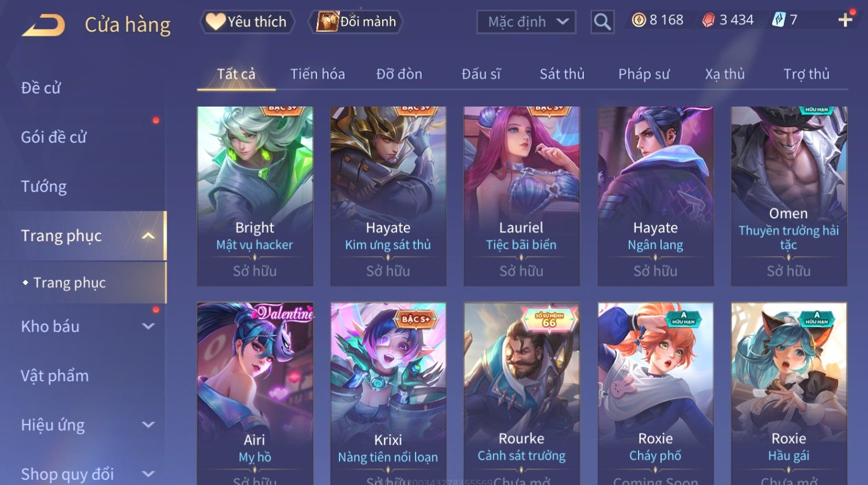This screenshot has width=868, height=485.
Task: Open Đổi mảnh fragment exchange
Action: click(x=356, y=22)
